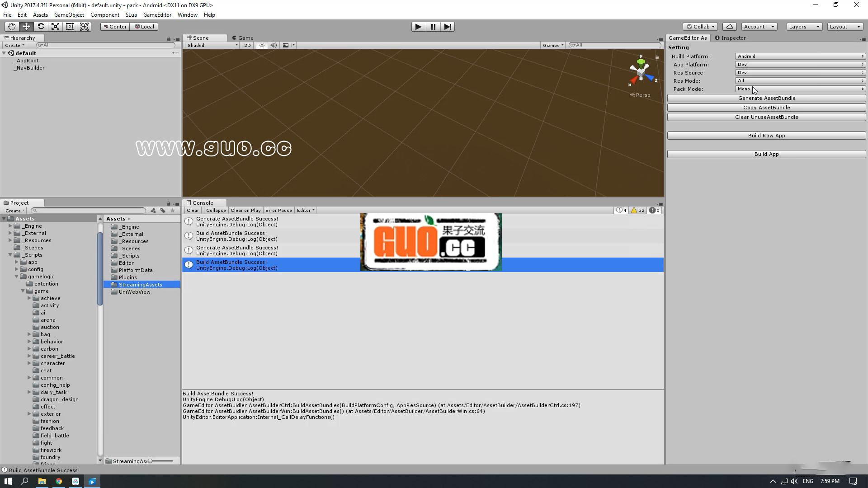Open the GameEditor menu
The height and width of the screenshot is (488, 868).
coord(157,15)
